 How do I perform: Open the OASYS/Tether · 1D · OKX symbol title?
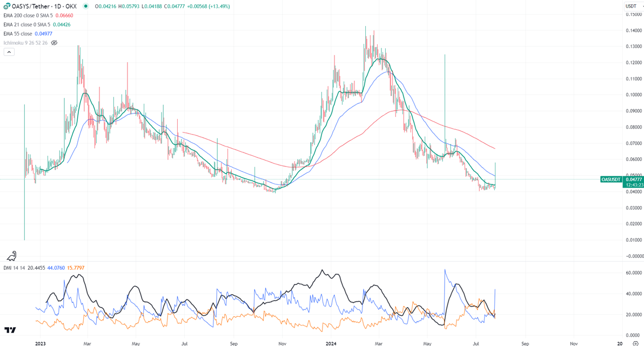coord(44,6)
